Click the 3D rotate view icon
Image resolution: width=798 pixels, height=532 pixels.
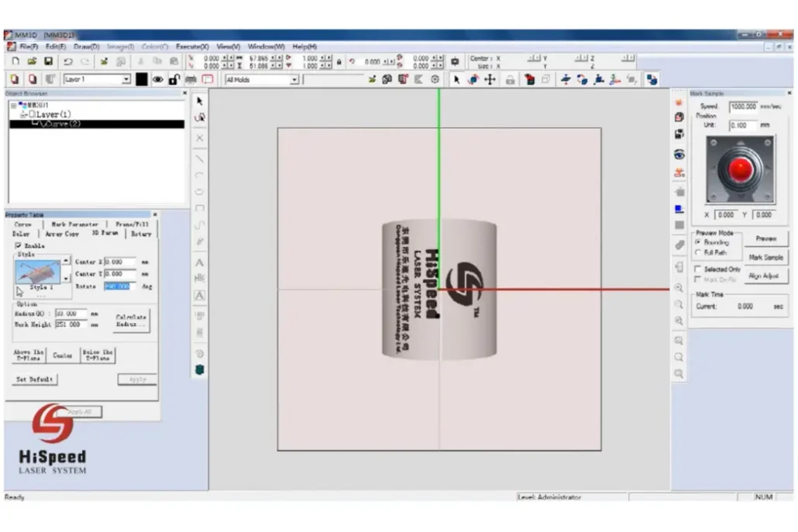click(x=473, y=79)
